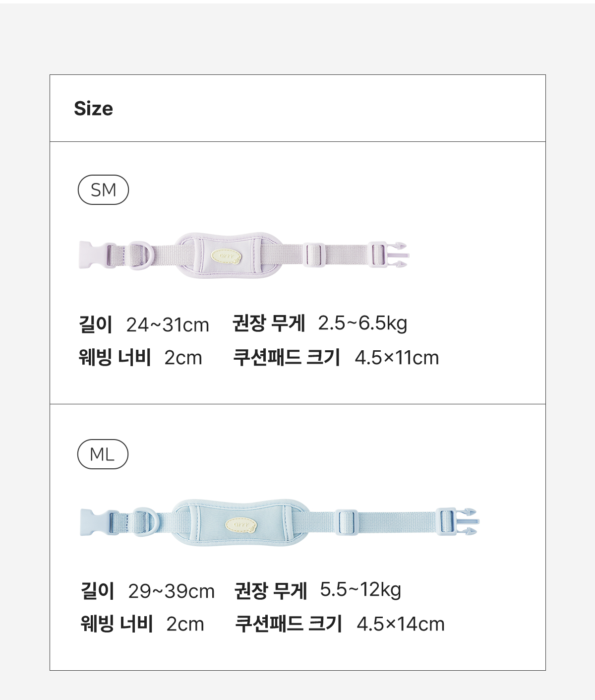Click the SM size badge

click(103, 190)
